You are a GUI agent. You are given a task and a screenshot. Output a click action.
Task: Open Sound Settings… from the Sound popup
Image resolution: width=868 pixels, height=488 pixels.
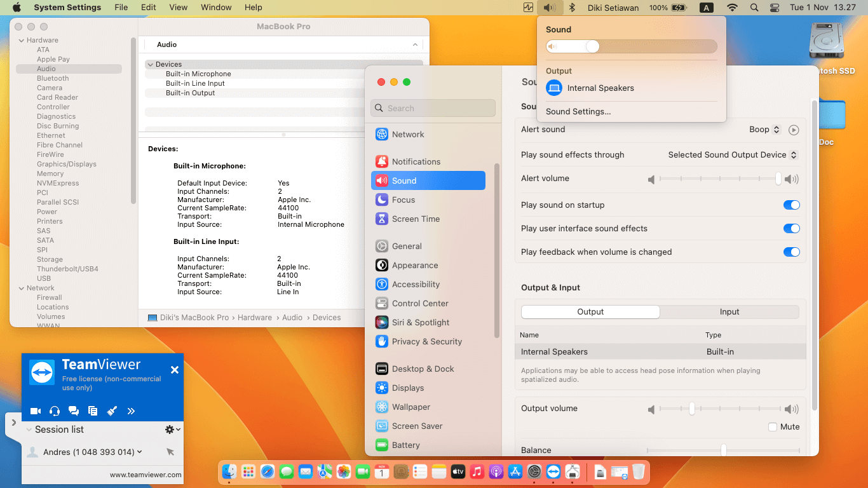point(578,111)
